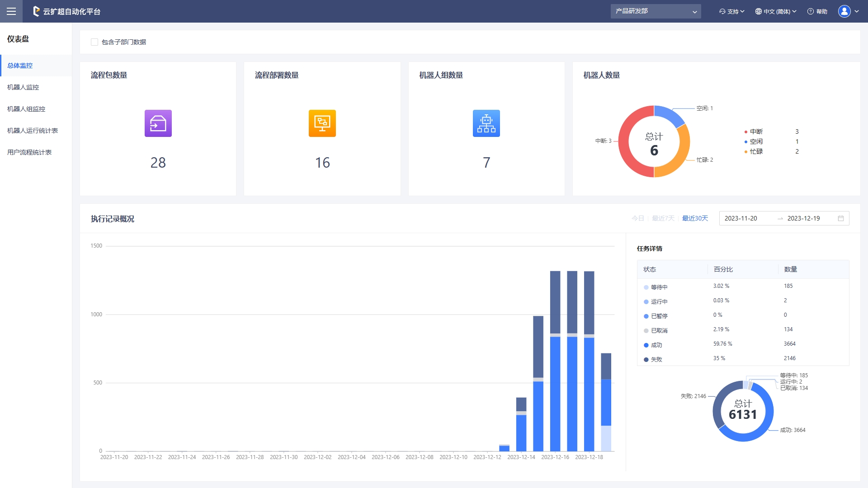The height and width of the screenshot is (488, 868).
Task: Click the 流程部署数量 value 16
Action: (x=322, y=163)
